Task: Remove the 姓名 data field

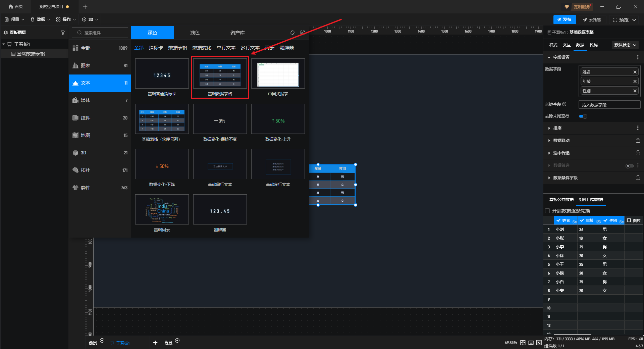Action: coord(635,72)
